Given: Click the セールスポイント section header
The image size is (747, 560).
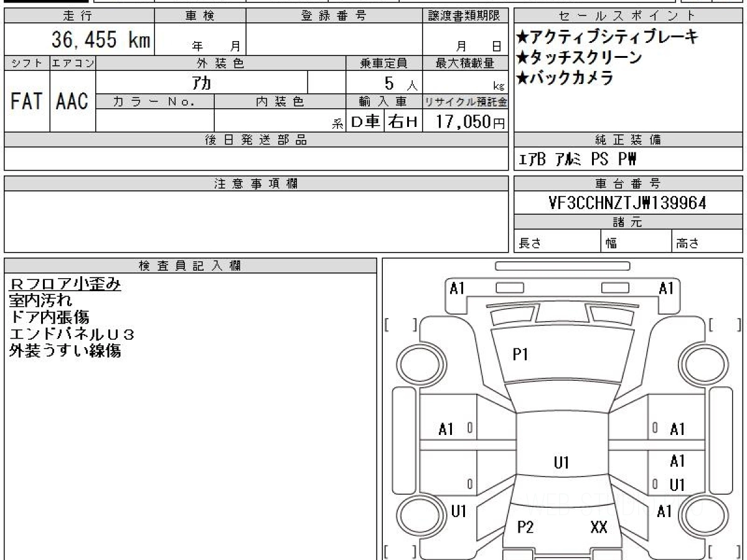Looking at the screenshot, I should pos(628,16).
